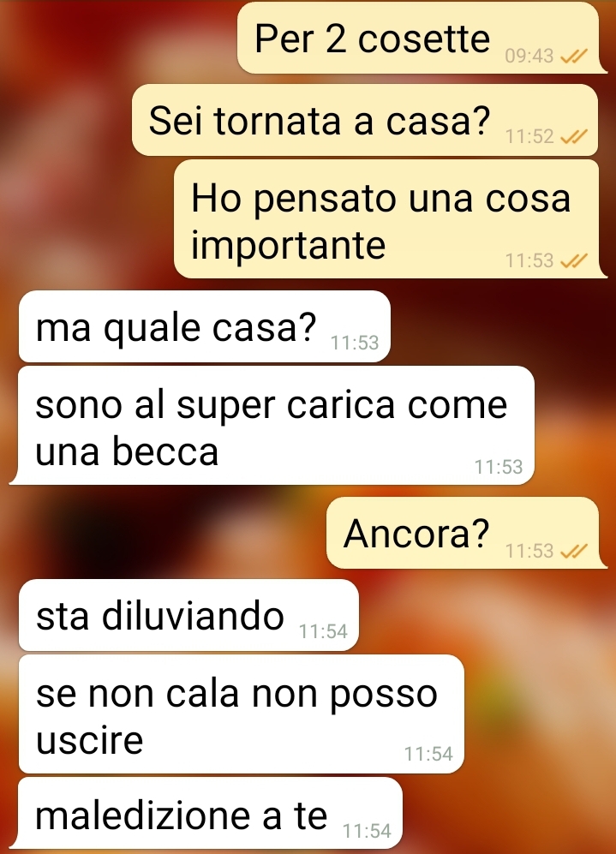Tap the 'ma quale casa?' received message

(x=205, y=327)
